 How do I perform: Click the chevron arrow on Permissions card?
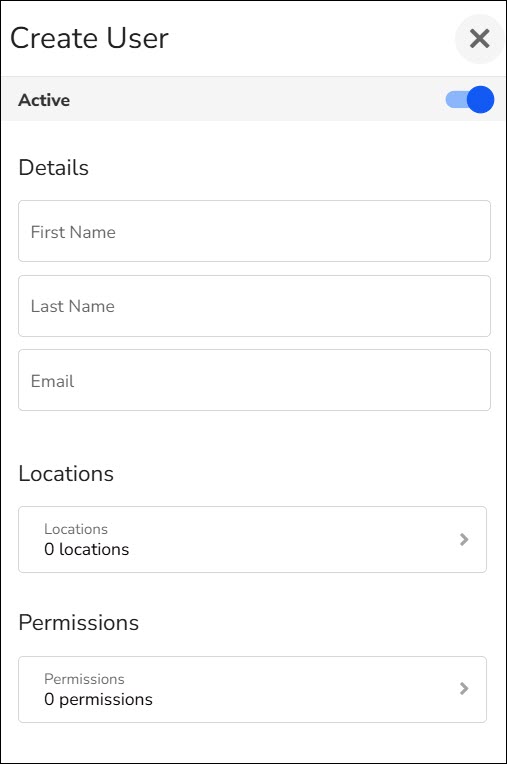[464, 688]
